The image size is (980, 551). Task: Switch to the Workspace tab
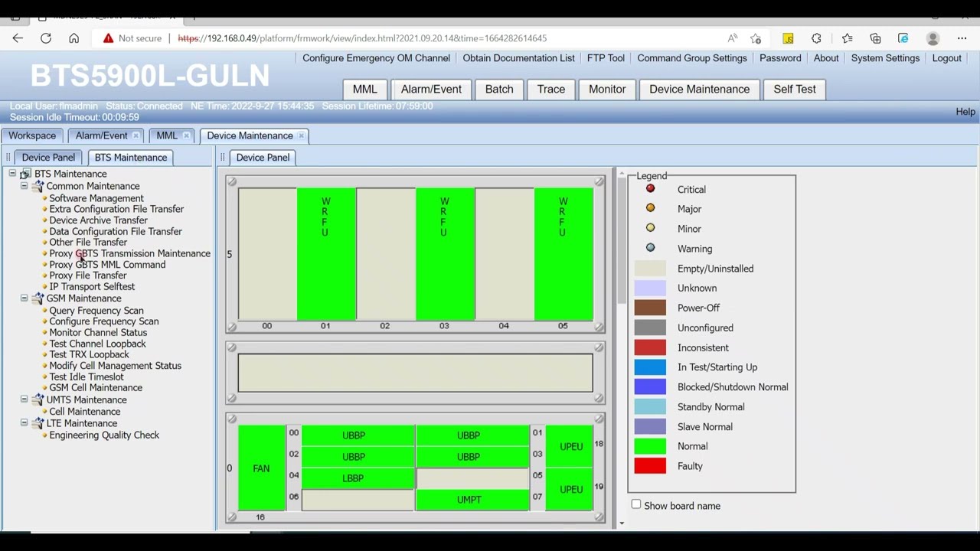(x=32, y=135)
